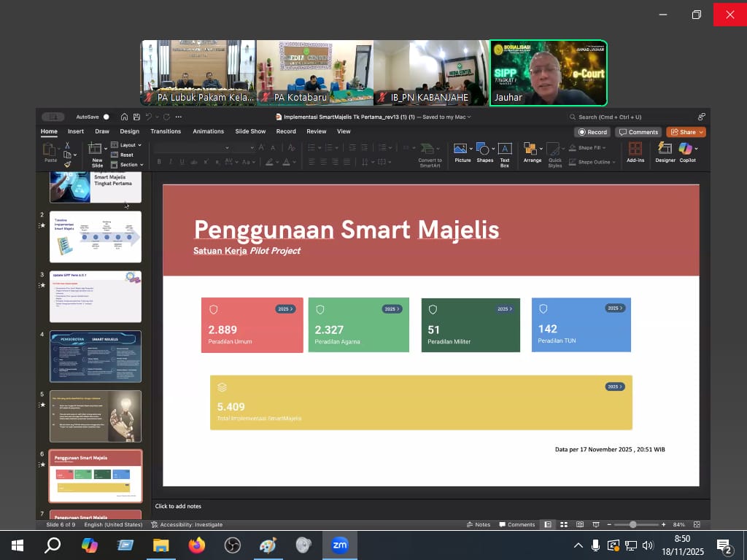Open Firefox from the Windows taskbar
747x560 pixels.
[196, 545]
